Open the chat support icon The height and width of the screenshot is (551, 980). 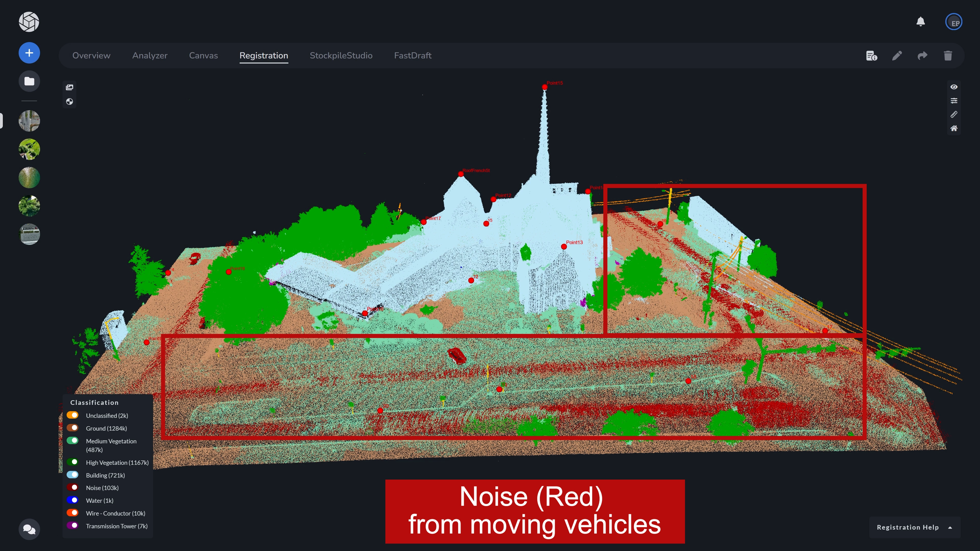29,529
